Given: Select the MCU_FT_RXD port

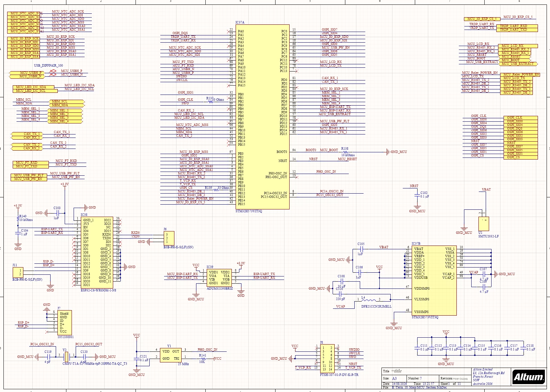Looking at the screenshot, I should (x=30, y=163).
